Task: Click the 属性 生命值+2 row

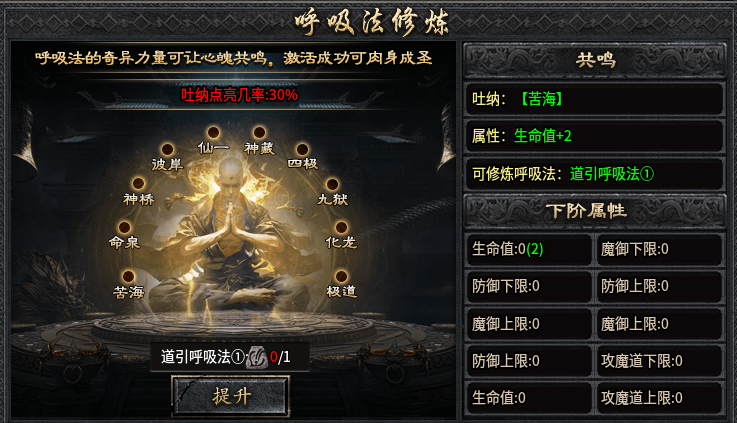Action: coord(595,136)
